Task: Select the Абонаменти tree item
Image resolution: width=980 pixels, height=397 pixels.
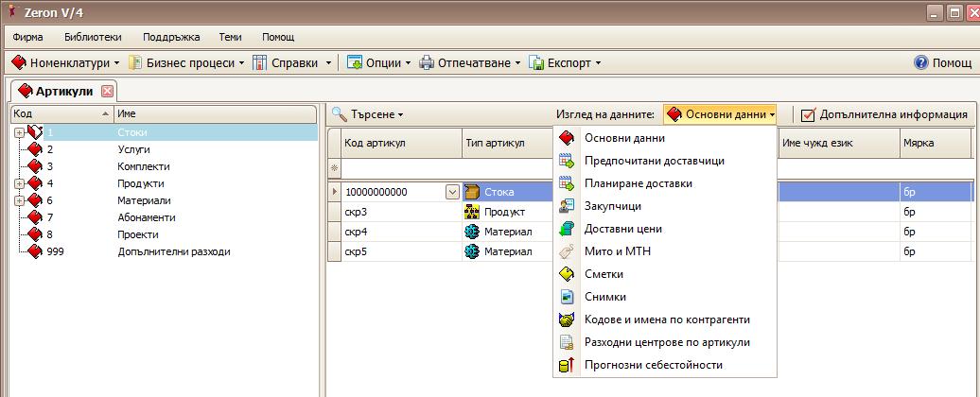Action: (146, 217)
